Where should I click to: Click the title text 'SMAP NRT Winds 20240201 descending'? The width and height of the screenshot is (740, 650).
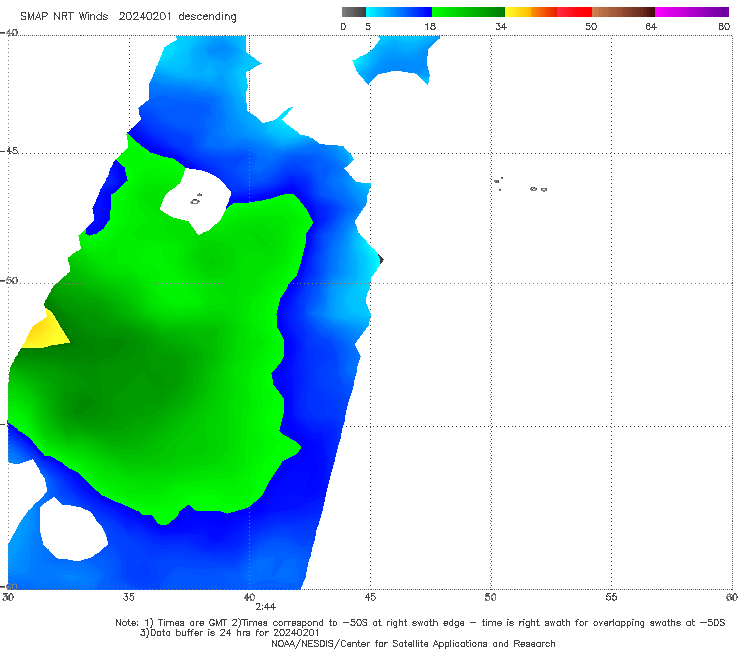[128, 17]
